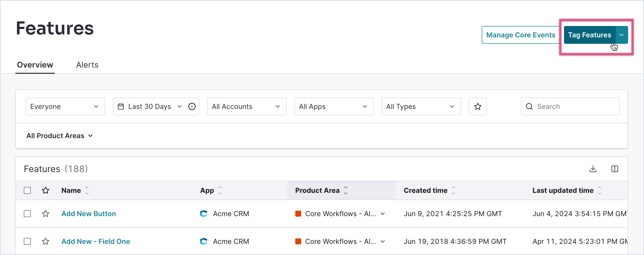Switch to the Alerts tab

pos(87,65)
